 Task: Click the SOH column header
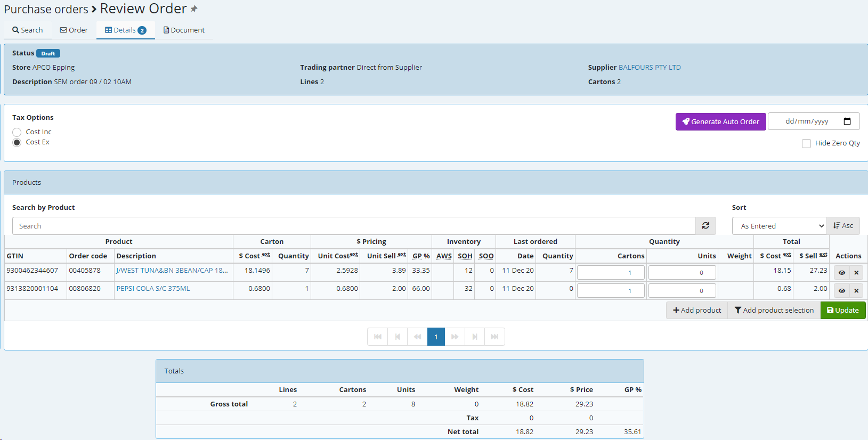click(465, 256)
